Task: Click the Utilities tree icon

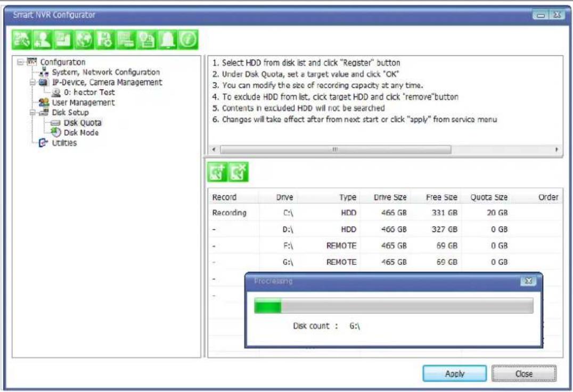Action: point(44,143)
